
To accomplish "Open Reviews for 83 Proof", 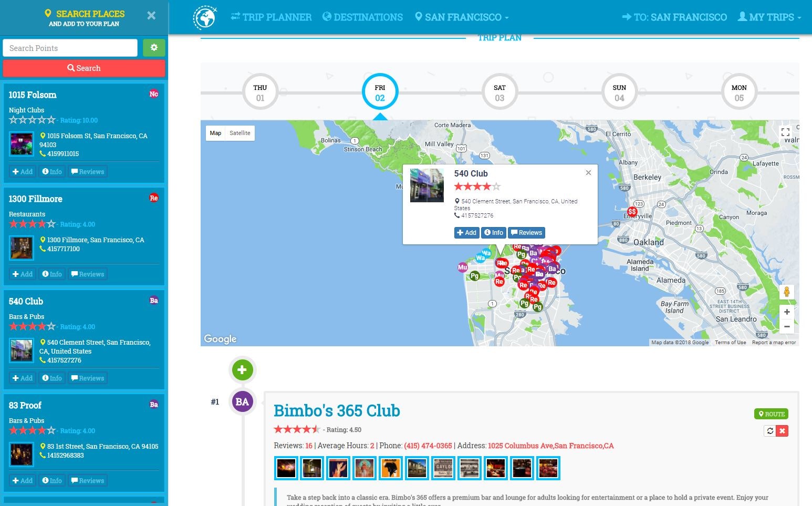I will 88,481.
